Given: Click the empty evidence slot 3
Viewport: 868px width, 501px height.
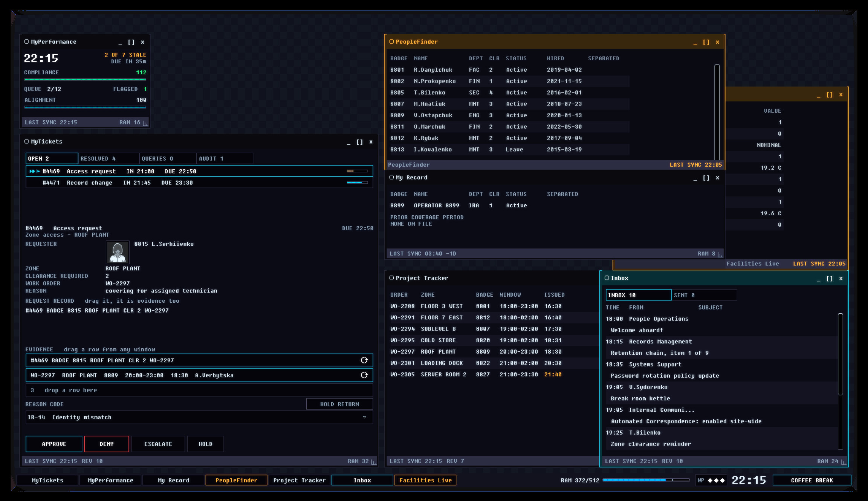Looking at the screenshot, I should point(199,390).
